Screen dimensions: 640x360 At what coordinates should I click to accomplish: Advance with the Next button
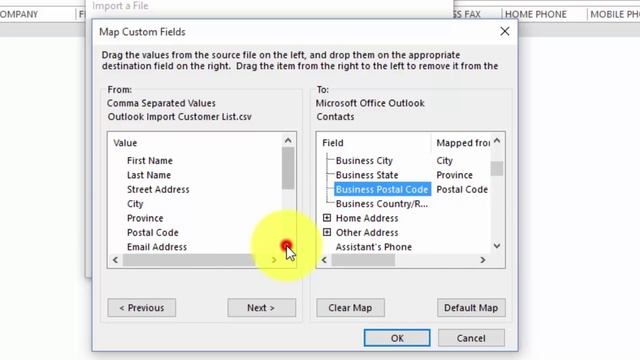[x=261, y=308]
